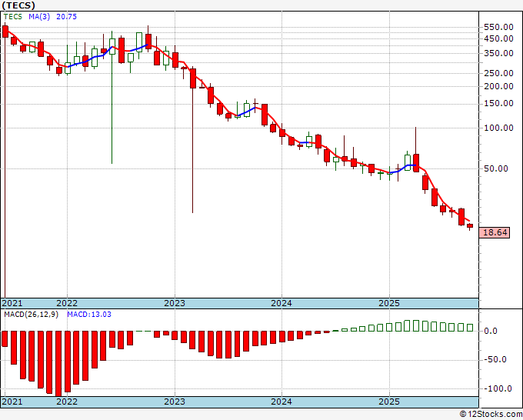Click 2023 on the price chart time axis
523x420 pixels.
click(175, 303)
